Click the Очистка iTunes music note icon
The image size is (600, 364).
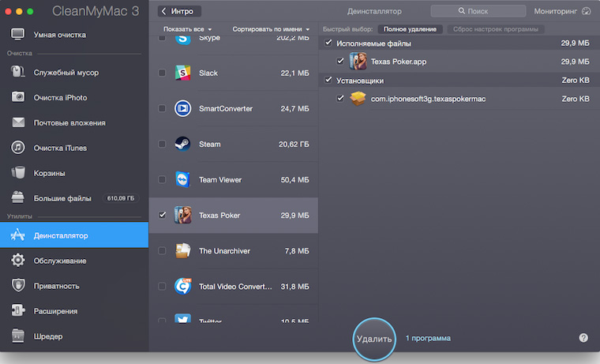coord(18,148)
